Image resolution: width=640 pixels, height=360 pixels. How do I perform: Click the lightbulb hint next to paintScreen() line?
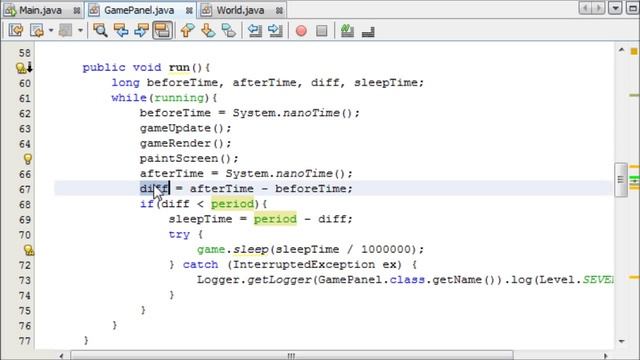point(27,159)
